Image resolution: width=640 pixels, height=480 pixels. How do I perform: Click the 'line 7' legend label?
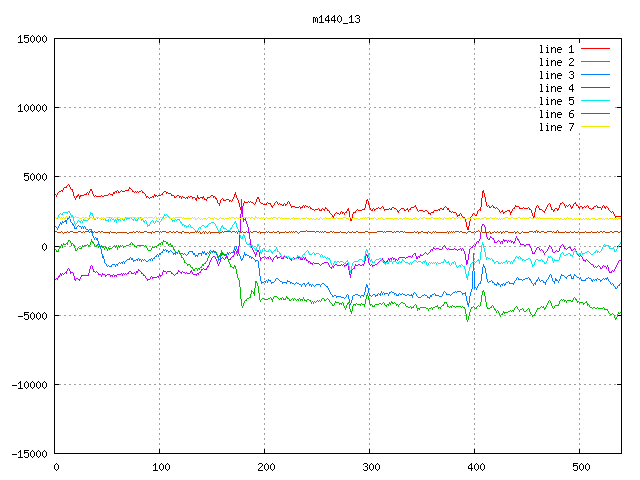click(x=557, y=127)
